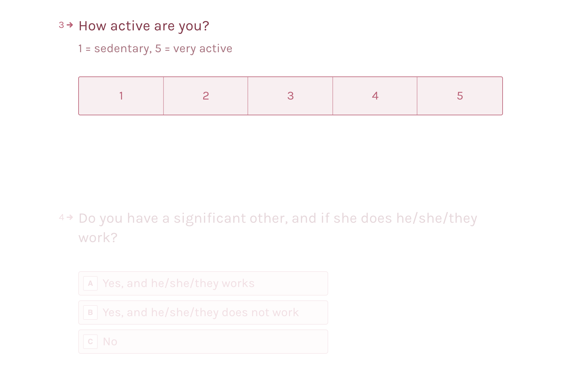The height and width of the screenshot is (392, 566).
Task: Click the word "sedentary" in the description
Action: click(122, 49)
